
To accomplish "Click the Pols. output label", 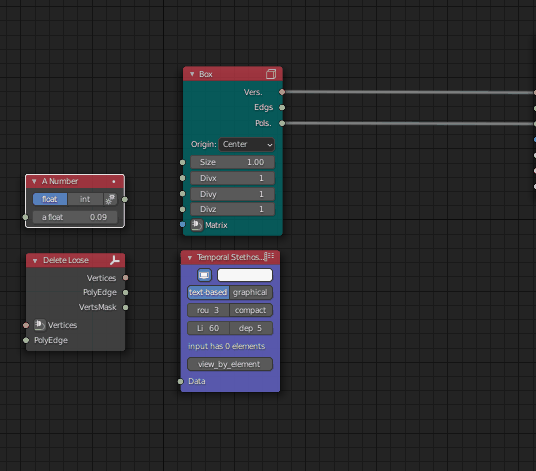I will click(263, 123).
